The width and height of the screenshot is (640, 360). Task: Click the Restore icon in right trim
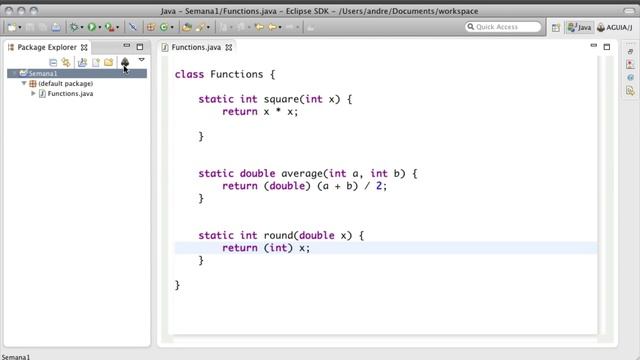[x=630, y=52]
